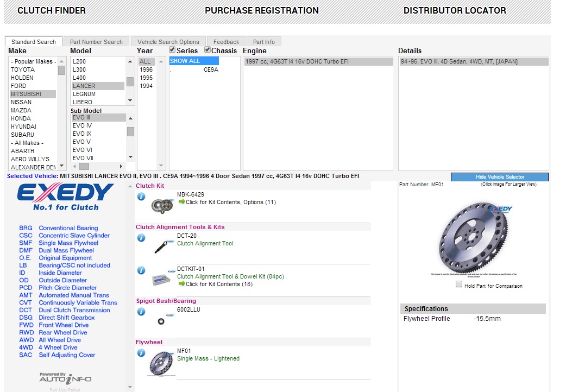Click the MBK-6429 clutch kit thumbnail
Viewport: 566px width, 392px height.
(x=162, y=206)
